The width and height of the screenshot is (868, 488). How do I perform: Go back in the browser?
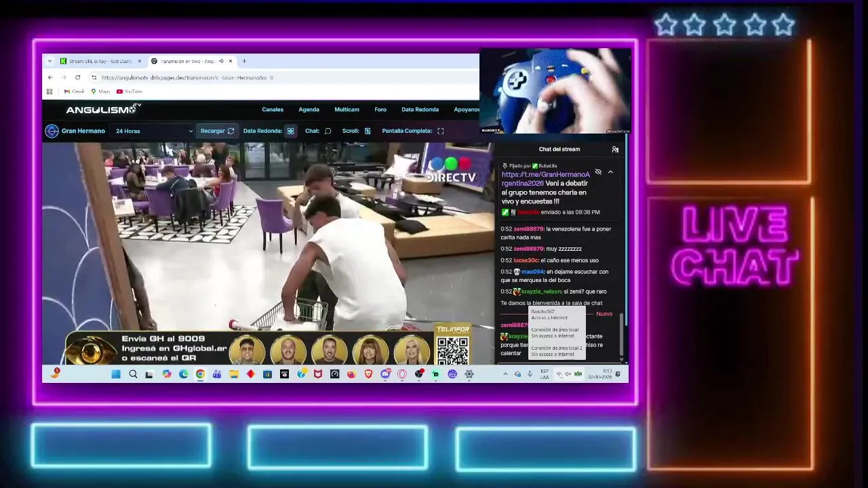[50, 77]
